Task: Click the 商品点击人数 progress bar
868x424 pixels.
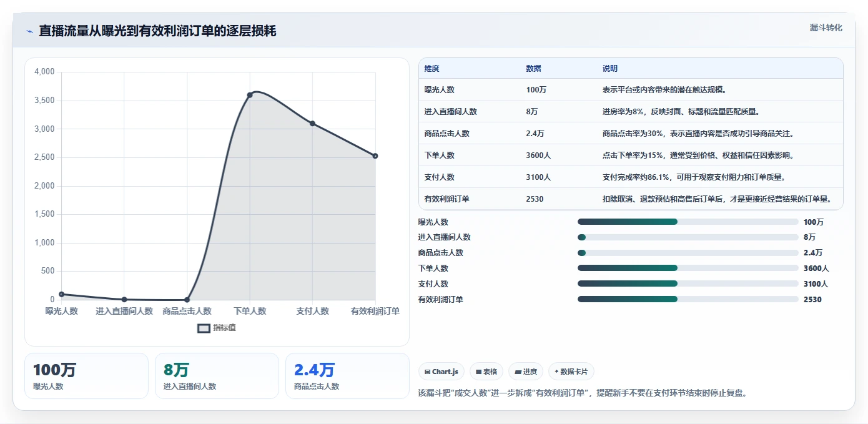Action: (x=688, y=253)
